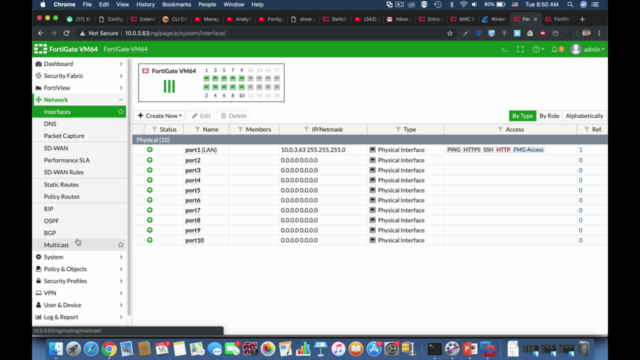This screenshot has height=360, width=640.
Task: Open the Create New dropdown
Action: pos(160,116)
